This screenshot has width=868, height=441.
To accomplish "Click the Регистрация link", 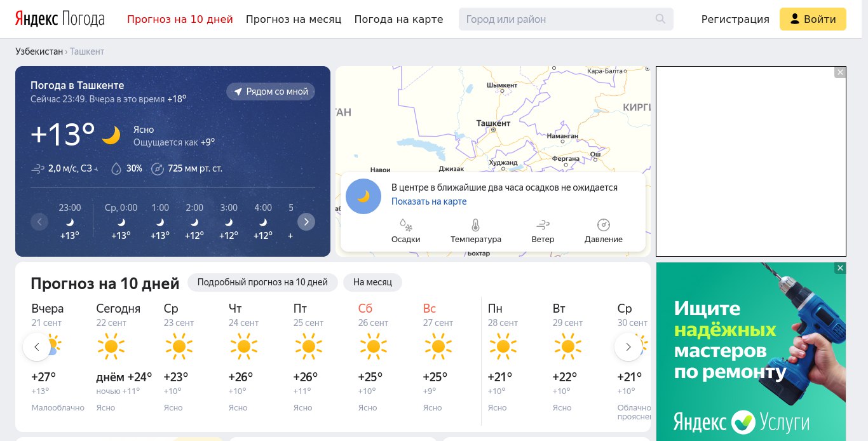I will click(x=735, y=19).
